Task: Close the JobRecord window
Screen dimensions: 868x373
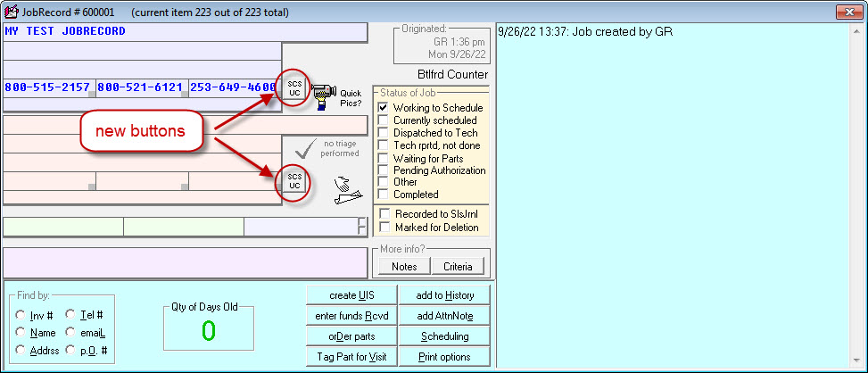Action: click(x=850, y=12)
